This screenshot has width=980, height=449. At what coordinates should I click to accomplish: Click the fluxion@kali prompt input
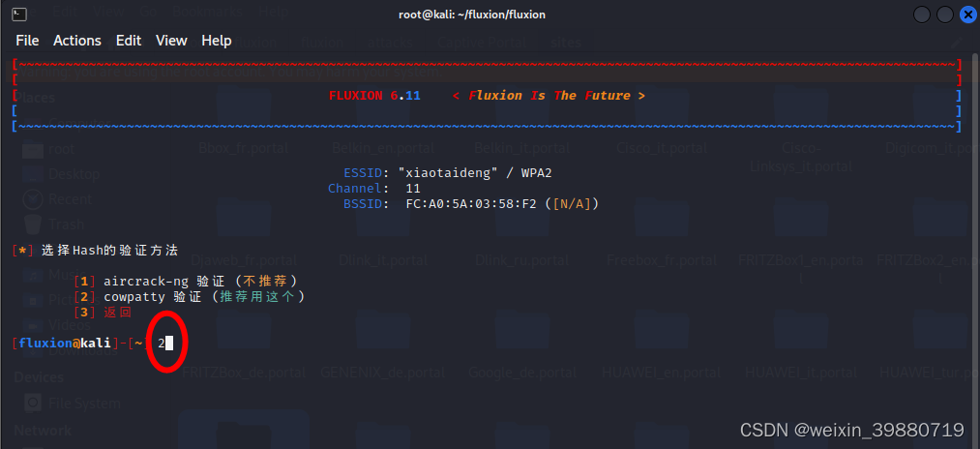[164, 343]
